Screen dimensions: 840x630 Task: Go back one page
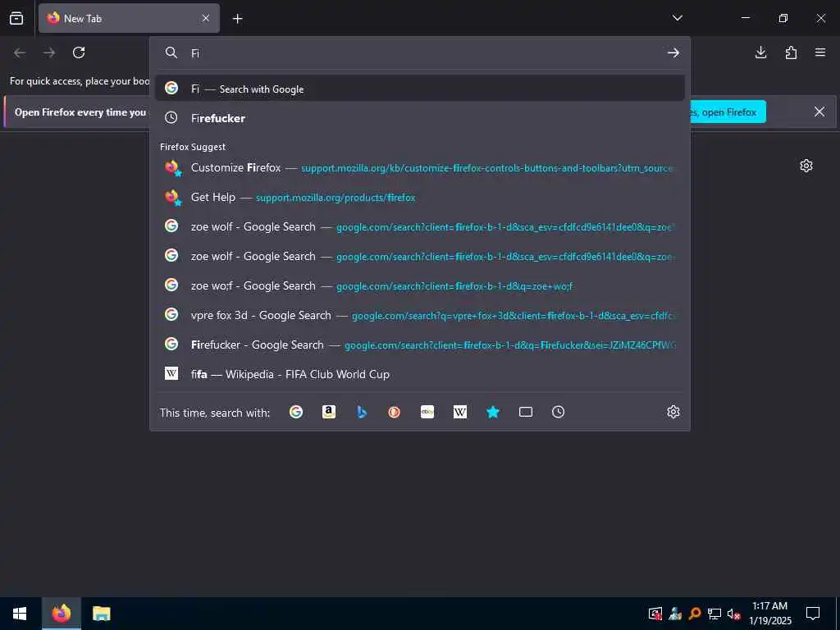pyautogui.click(x=20, y=52)
